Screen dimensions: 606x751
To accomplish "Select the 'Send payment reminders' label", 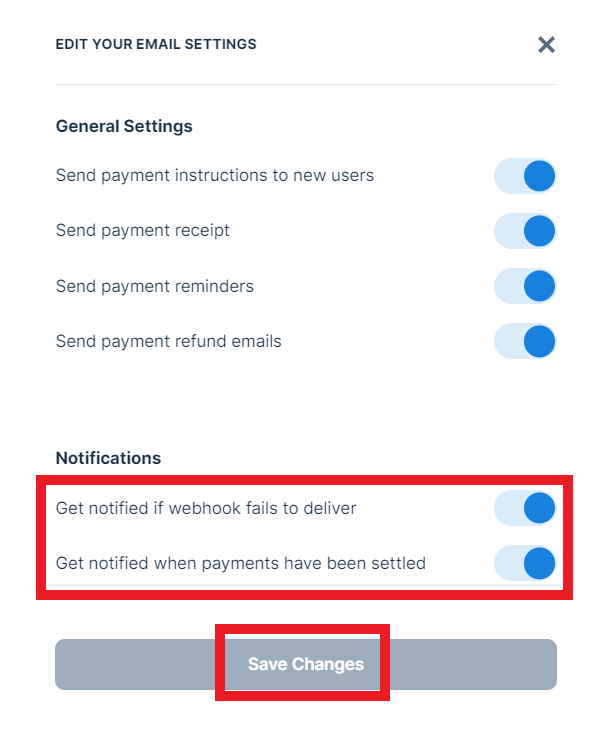I will pyautogui.click(x=155, y=286).
